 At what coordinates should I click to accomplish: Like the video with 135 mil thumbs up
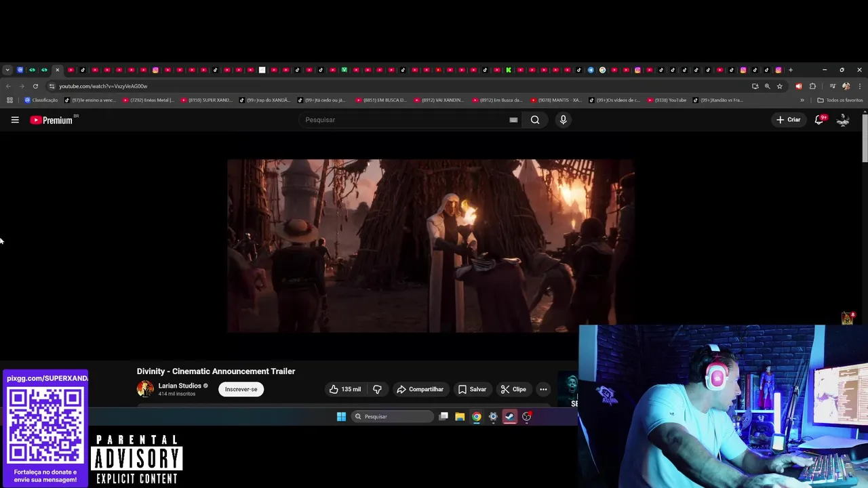coord(345,389)
